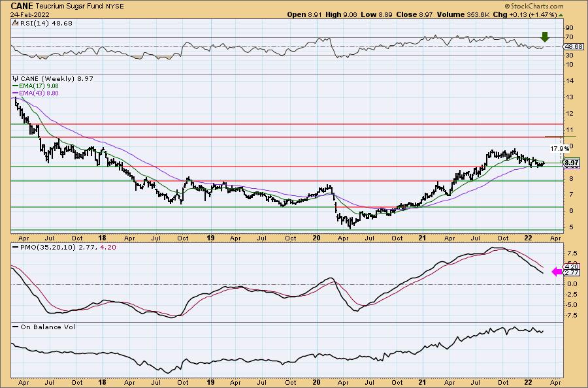Click year 22 on the price panel time axis
This screenshot has height=388, width=588.
[x=529, y=238]
